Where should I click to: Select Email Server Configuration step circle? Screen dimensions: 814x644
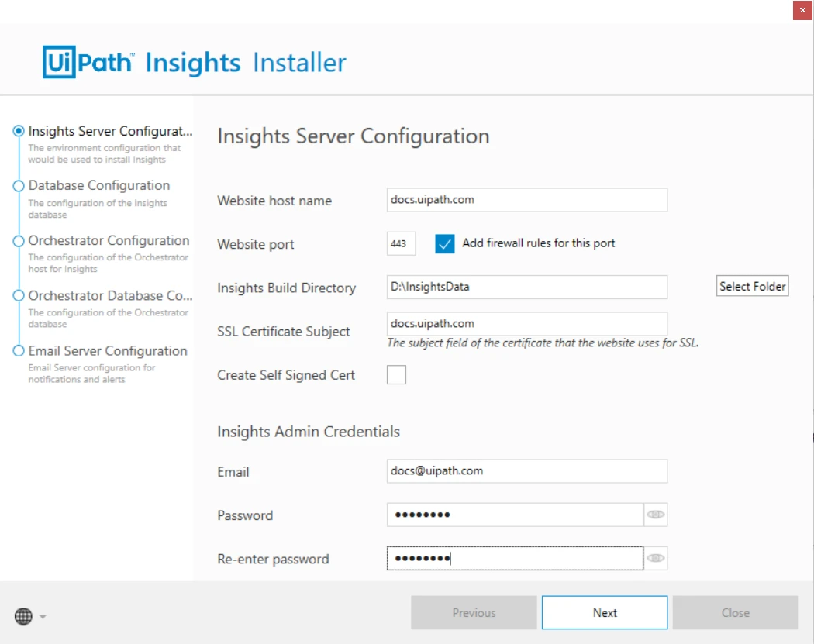point(19,351)
